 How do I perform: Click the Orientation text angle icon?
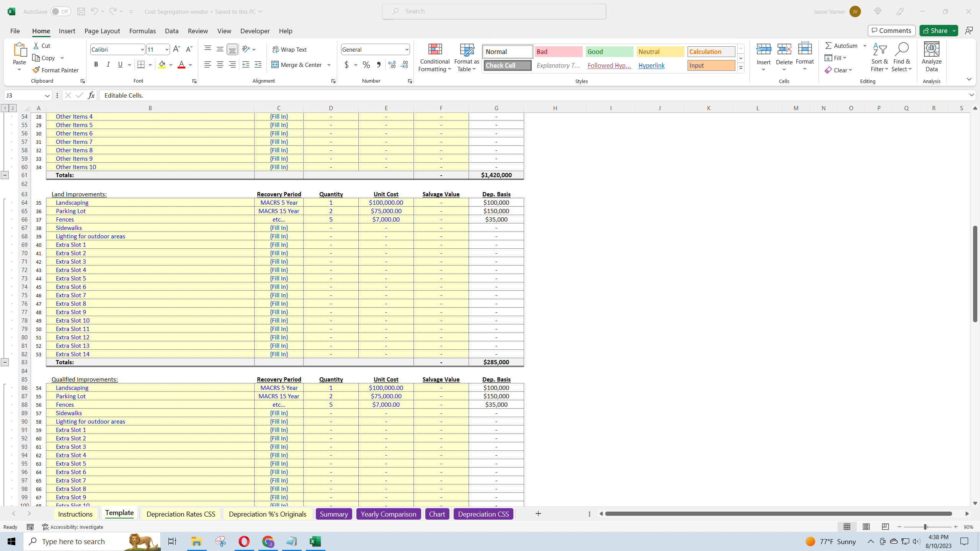246,49
